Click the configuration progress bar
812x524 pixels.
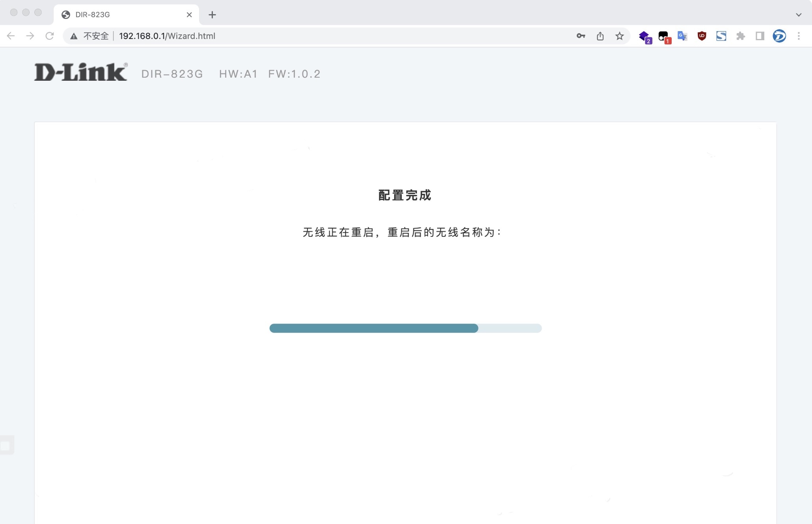click(405, 328)
